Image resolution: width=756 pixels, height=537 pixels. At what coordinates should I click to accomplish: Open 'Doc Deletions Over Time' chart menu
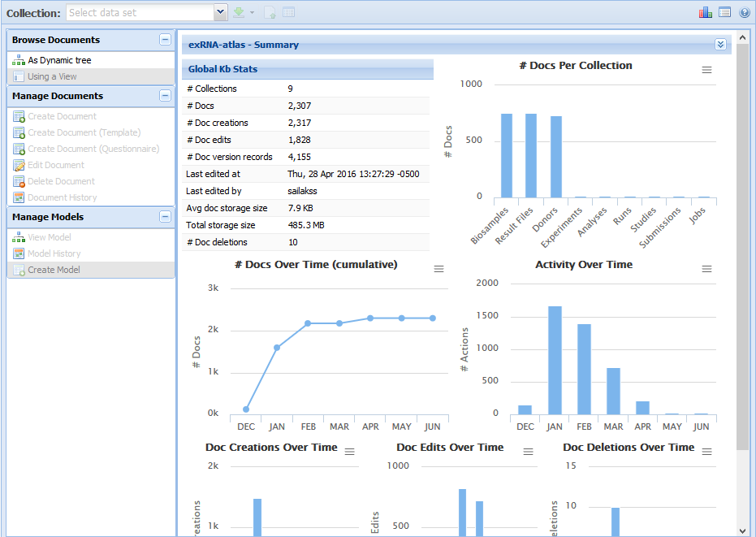[706, 452]
